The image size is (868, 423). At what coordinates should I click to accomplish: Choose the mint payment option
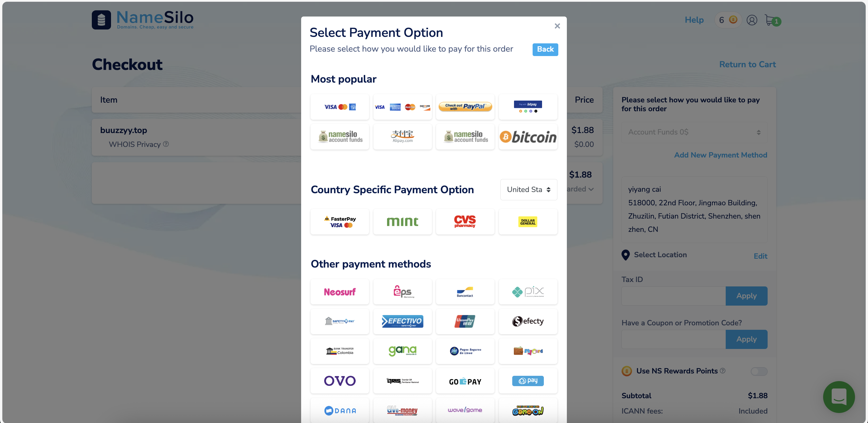[x=402, y=221]
